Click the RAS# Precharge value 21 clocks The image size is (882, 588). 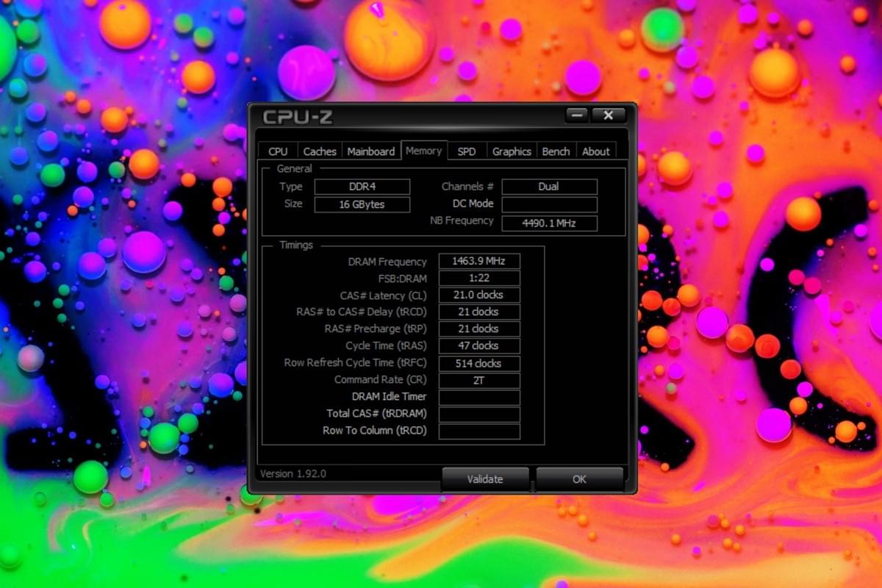(479, 329)
